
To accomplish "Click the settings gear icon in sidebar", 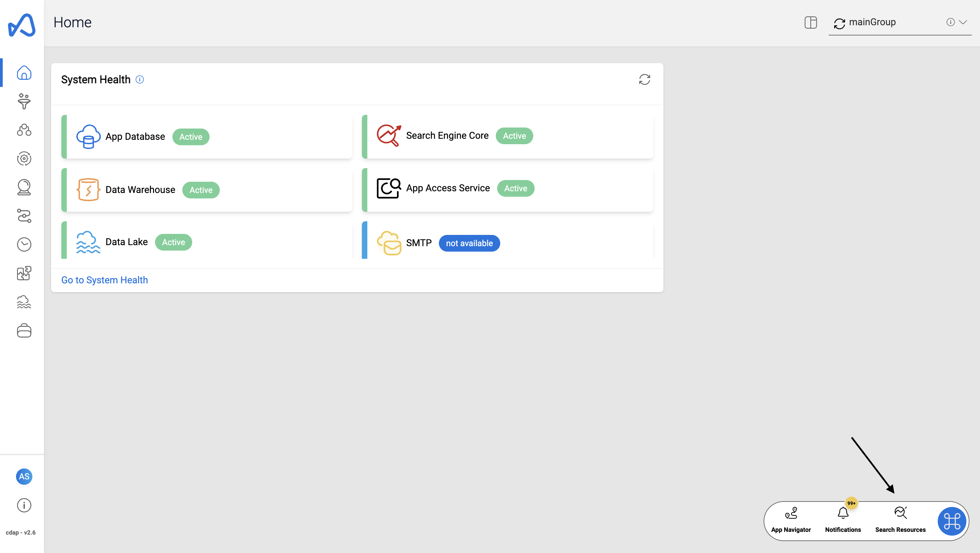I will tap(24, 159).
